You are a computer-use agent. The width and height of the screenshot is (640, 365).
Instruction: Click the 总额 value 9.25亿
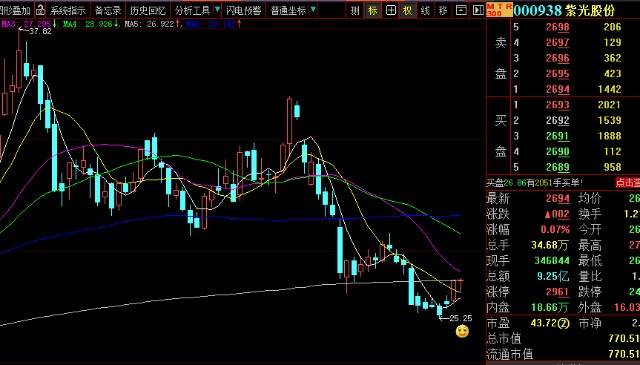tap(553, 276)
